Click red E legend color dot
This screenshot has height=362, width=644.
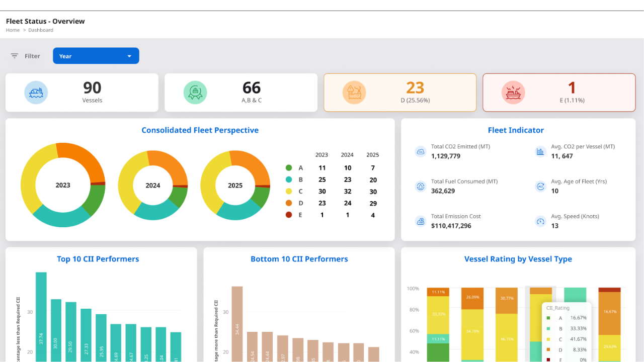coord(289,215)
